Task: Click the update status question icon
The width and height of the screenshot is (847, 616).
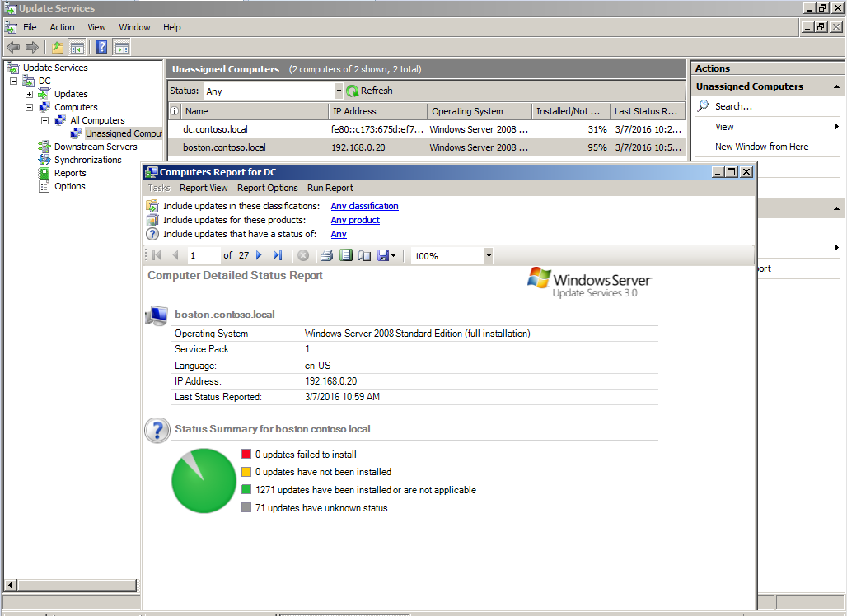Action: pyautogui.click(x=153, y=234)
